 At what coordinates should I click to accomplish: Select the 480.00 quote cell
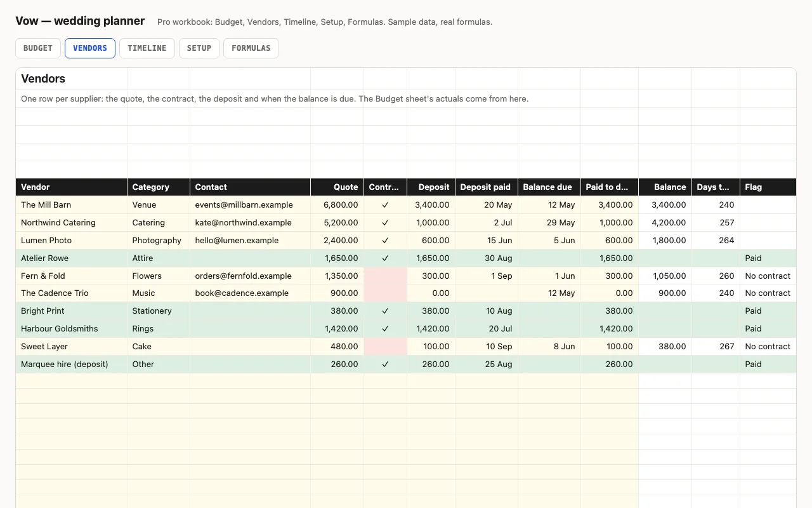coord(337,347)
